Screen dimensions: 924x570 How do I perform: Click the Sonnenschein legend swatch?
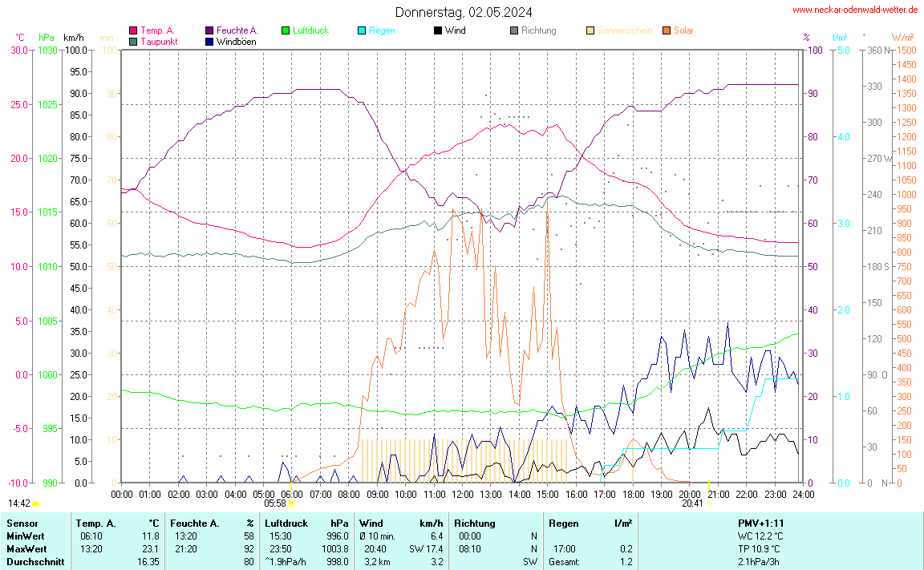point(590,30)
